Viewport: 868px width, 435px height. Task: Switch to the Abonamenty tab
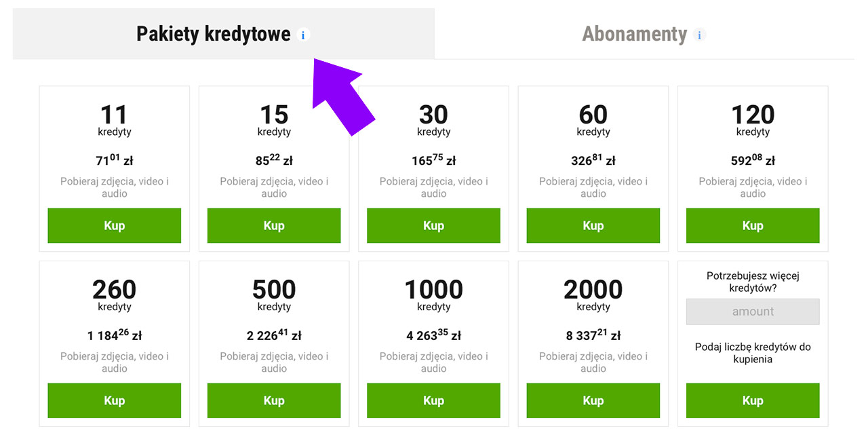coord(634,34)
